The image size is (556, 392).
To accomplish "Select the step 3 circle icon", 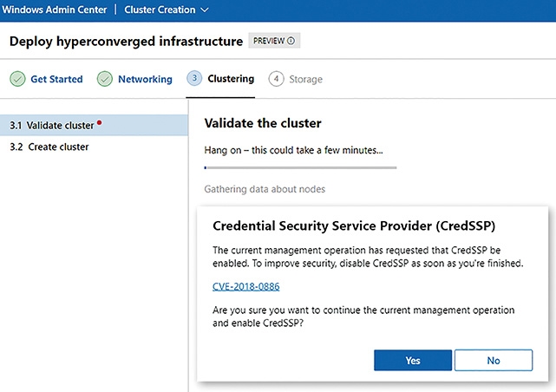I will tap(194, 78).
